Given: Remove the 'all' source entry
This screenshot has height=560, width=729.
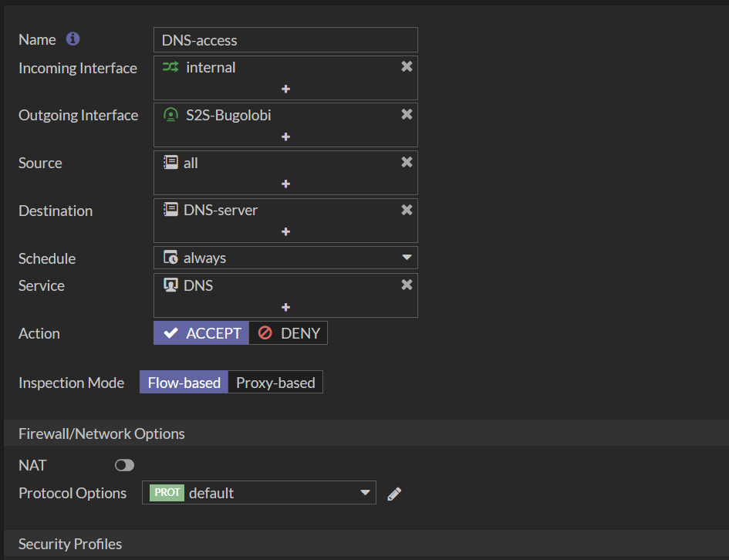Looking at the screenshot, I should [x=407, y=163].
